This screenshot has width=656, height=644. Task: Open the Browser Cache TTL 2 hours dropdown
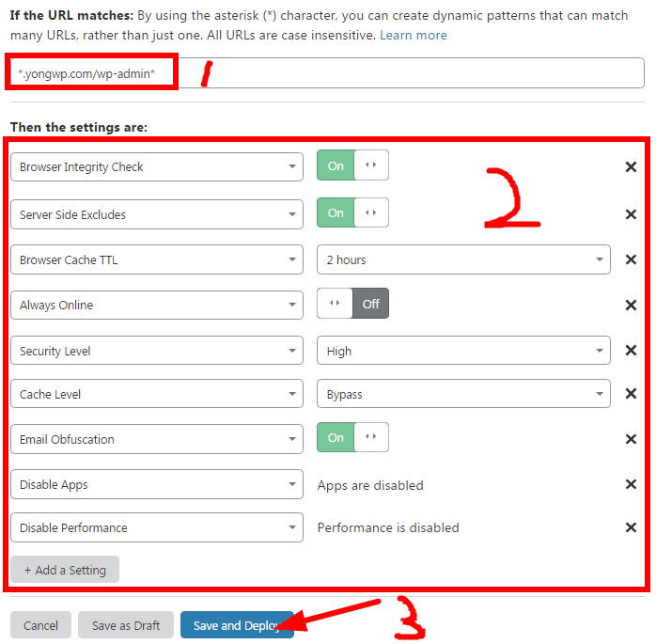tap(463, 259)
